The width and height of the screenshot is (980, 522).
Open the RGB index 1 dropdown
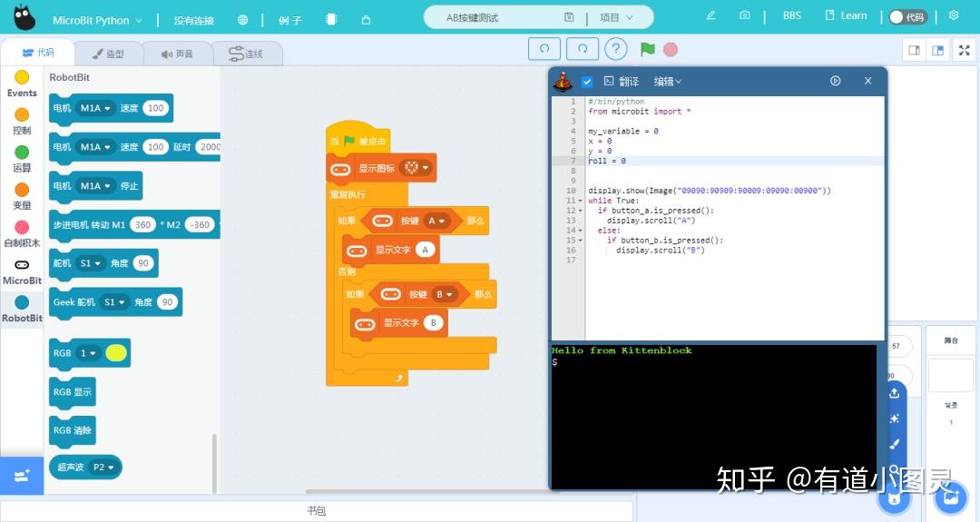pyautogui.click(x=88, y=353)
